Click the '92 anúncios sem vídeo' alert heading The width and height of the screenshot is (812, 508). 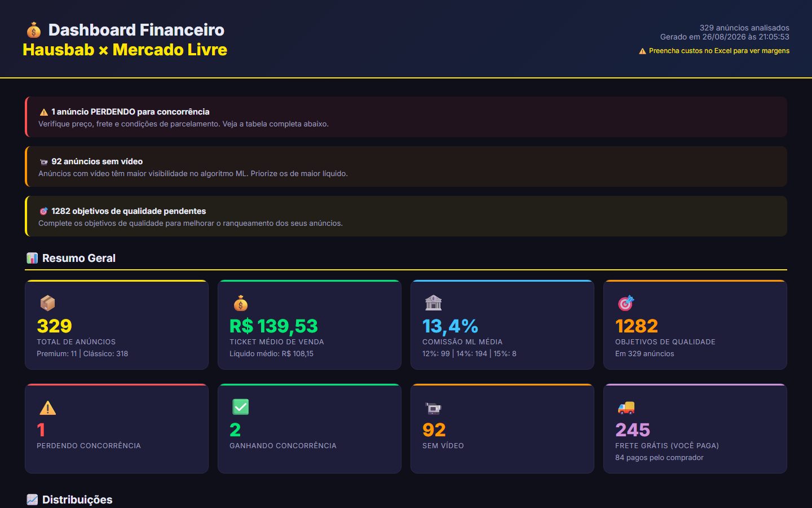[x=97, y=161]
